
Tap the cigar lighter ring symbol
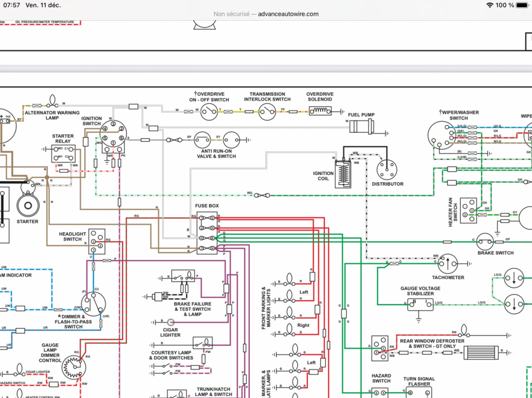(171, 322)
